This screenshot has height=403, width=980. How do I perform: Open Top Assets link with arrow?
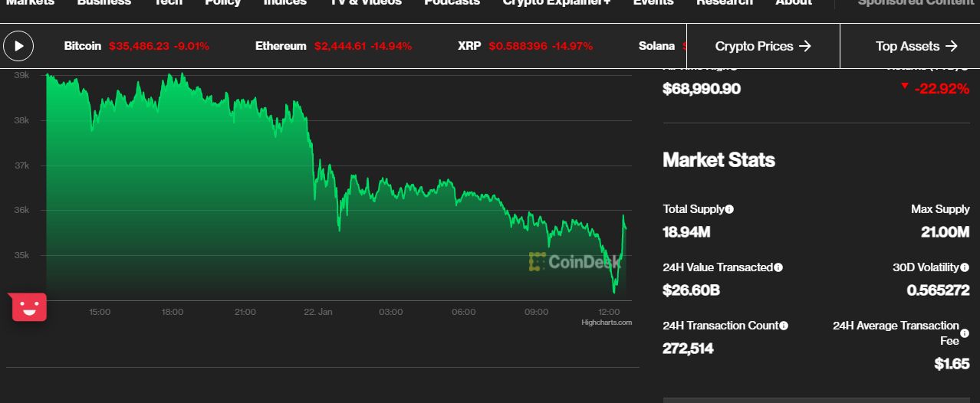click(x=916, y=46)
